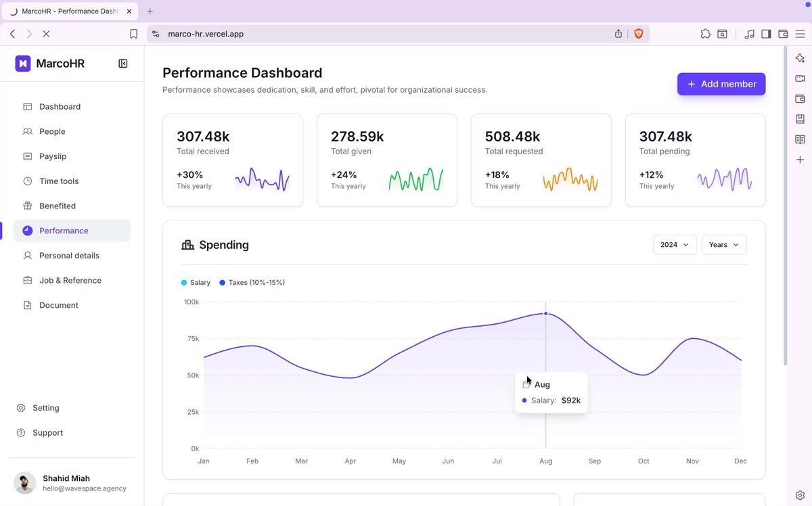Open the 2024 year dropdown
Viewport: 812px width, 506px height.
click(x=675, y=245)
